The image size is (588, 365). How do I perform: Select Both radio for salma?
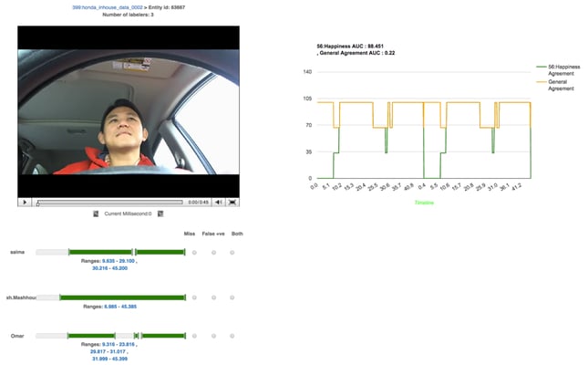[x=236, y=252]
